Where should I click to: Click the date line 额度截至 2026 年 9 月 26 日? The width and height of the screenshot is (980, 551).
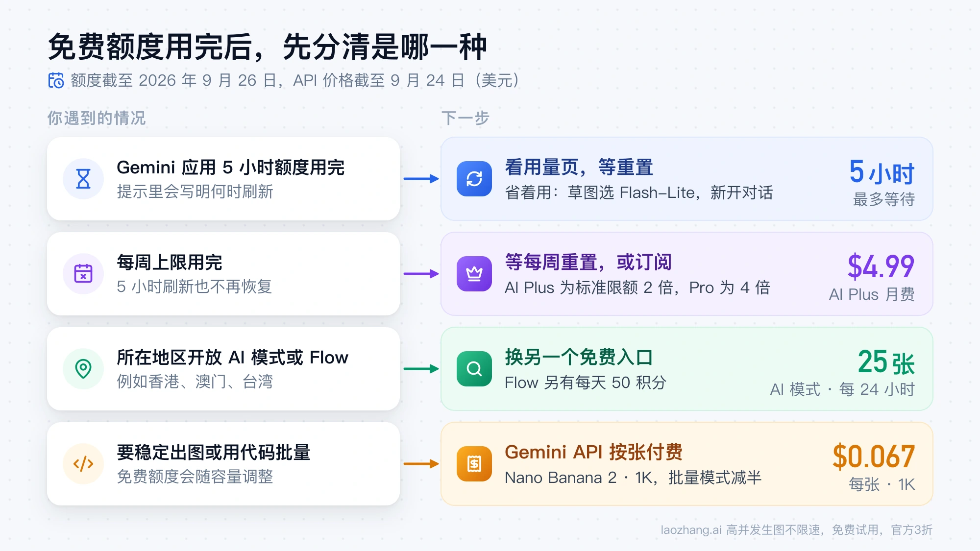(x=174, y=80)
